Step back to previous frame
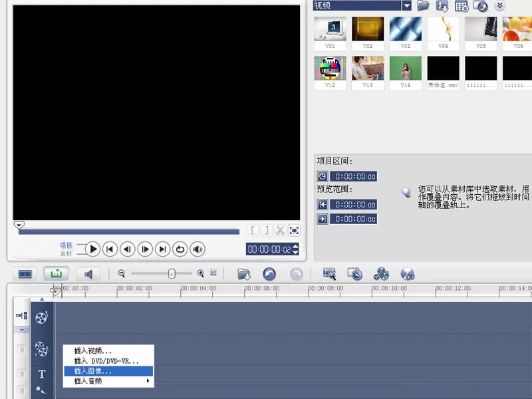 click(128, 249)
